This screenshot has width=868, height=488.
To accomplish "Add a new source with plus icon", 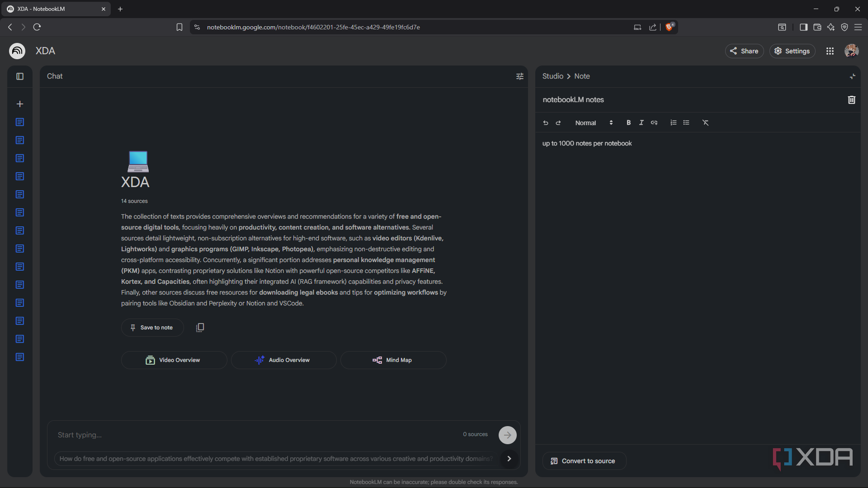I will 20,104.
